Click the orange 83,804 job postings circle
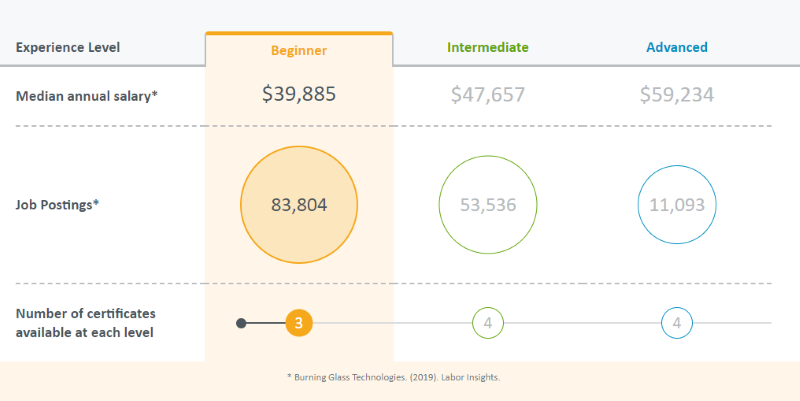Image resolution: width=800 pixels, height=401 pixels. point(299,205)
